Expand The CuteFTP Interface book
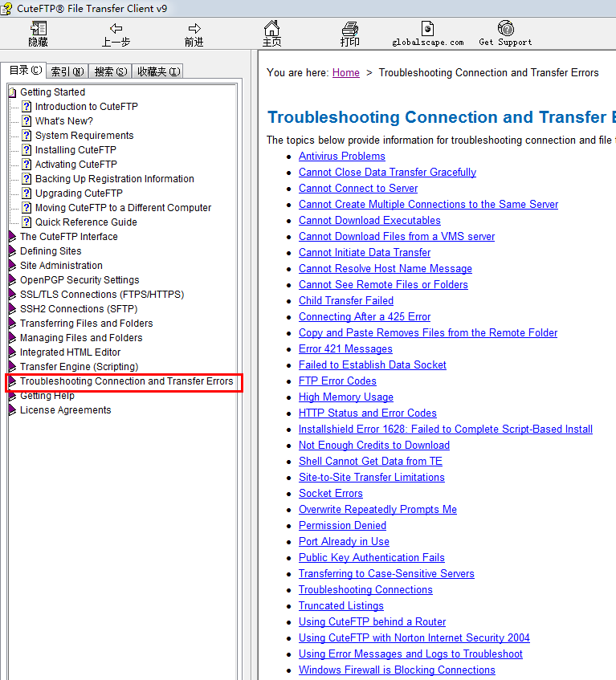 click(x=13, y=237)
